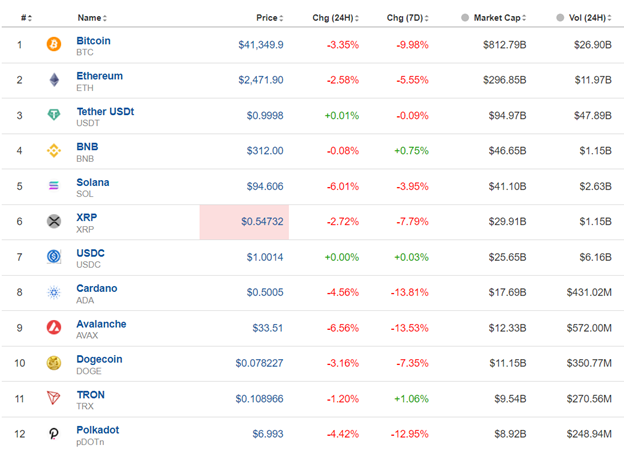Screen dimensions: 624x449
Task: Sort table by Price column
Action: tap(269, 18)
